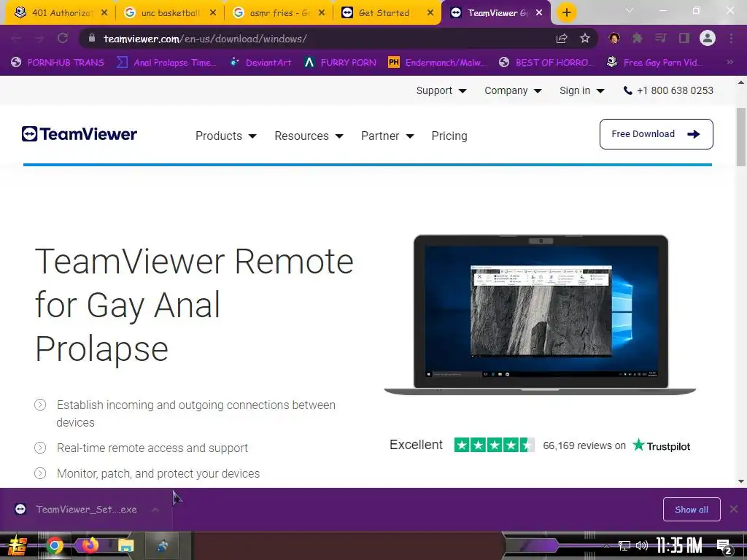
Task: Click the browser forward arrow
Action: (x=39, y=39)
